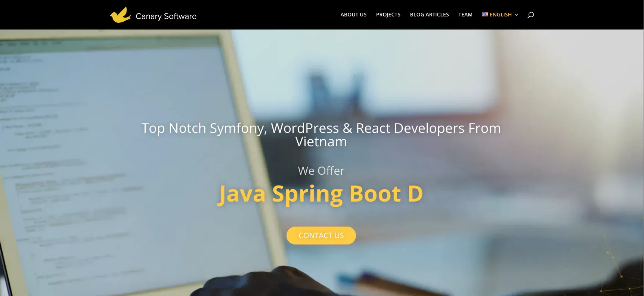This screenshot has height=296, width=644.
Task: Open Blog Articles from navigation
Action: pyautogui.click(x=429, y=15)
